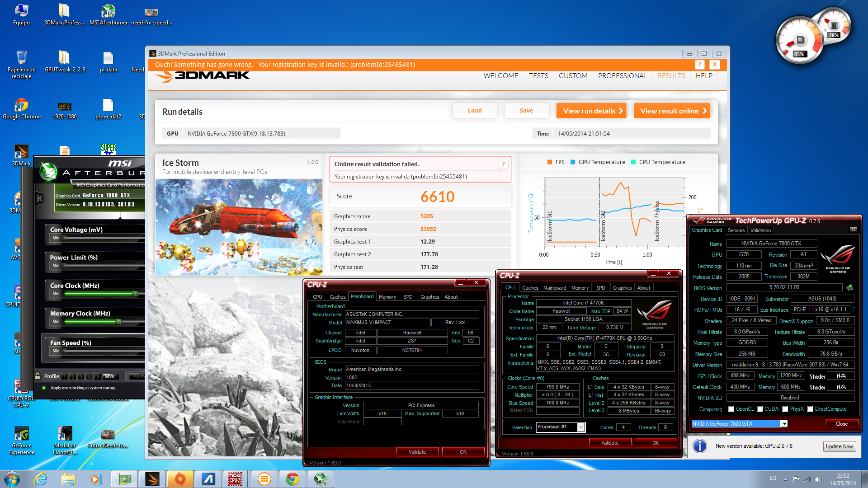Select the Medal of Honor desktop icon

pos(65,441)
